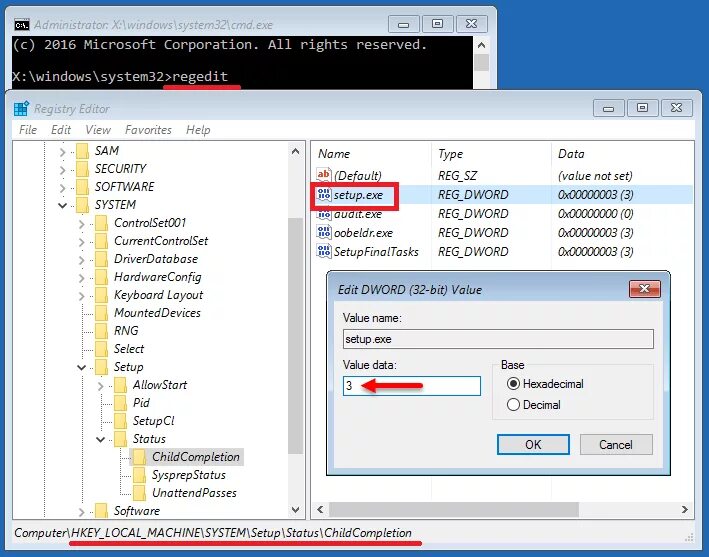Select the audit.exe DWORD value icon

tap(324, 214)
